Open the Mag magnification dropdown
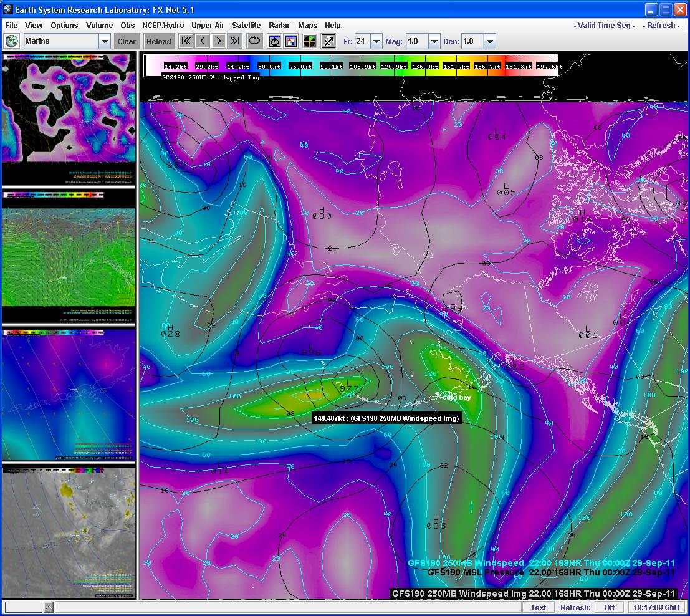 pos(434,41)
